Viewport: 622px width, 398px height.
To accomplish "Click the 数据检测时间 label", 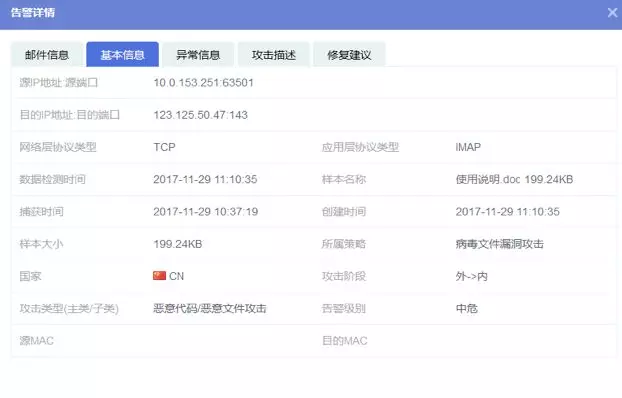I will pyautogui.click(x=52, y=179).
